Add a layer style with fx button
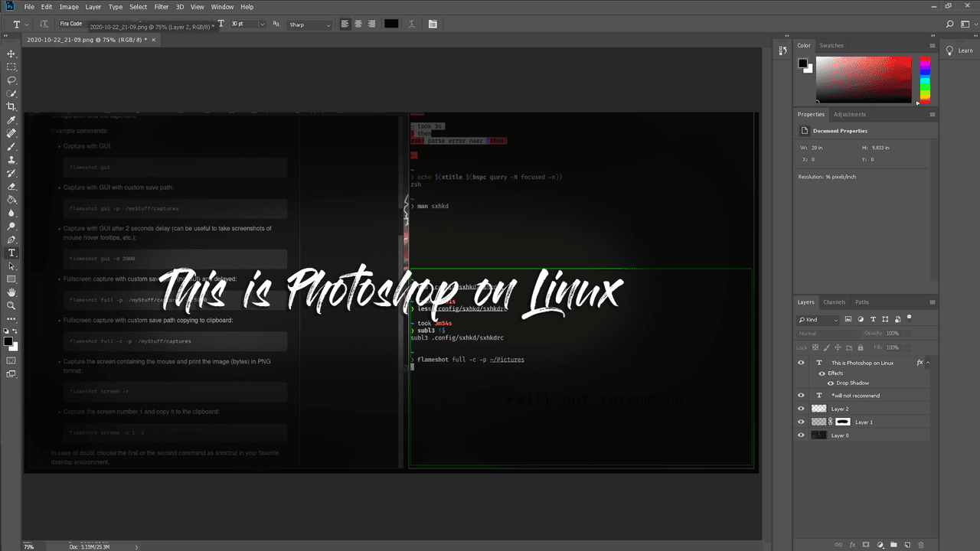980x551 pixels. pos(852,545)
